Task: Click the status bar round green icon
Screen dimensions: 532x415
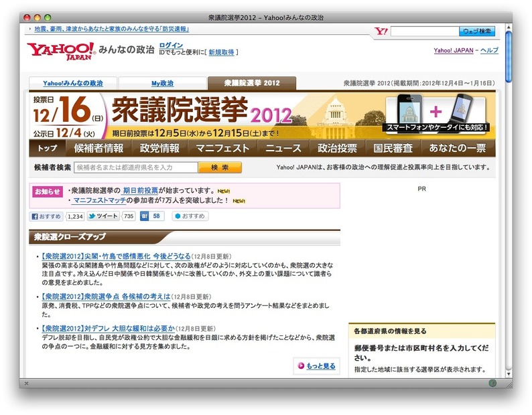Action: click(x=492, y=383)
